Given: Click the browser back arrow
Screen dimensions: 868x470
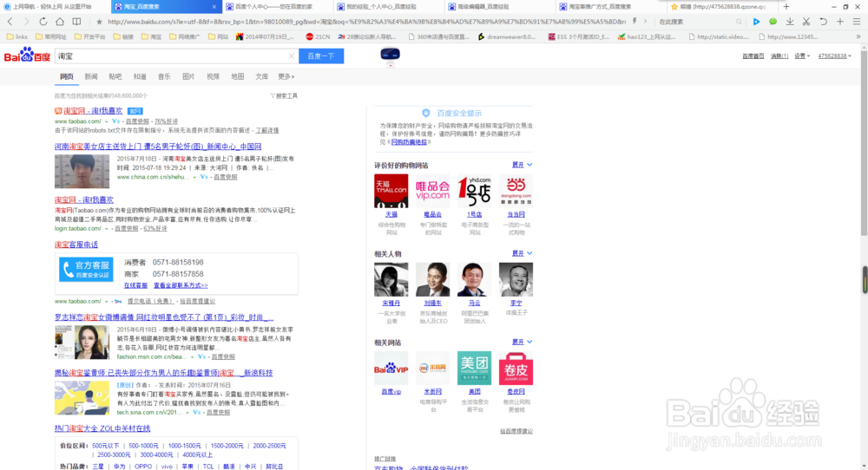Looking at the screenshot, I should click(10, 22).
